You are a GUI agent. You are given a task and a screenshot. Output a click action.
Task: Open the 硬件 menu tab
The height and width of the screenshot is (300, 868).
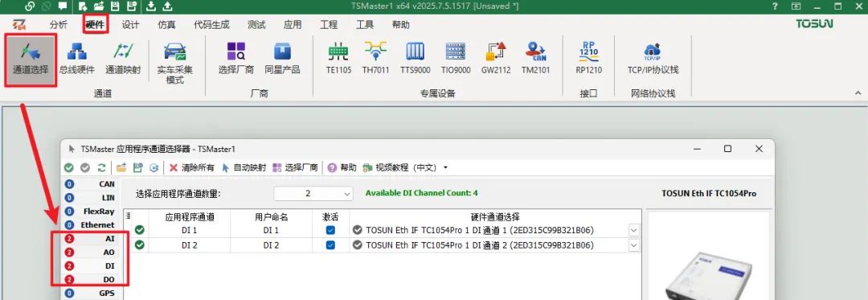95,25
